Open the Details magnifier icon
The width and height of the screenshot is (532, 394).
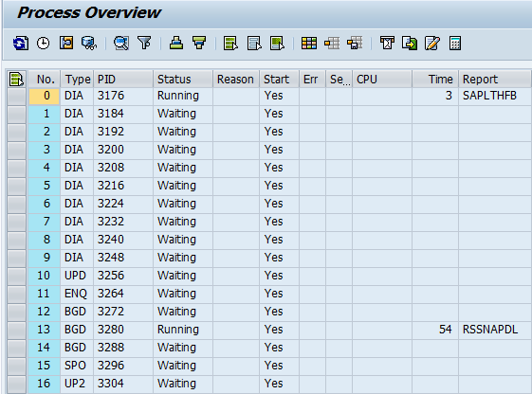121,44
